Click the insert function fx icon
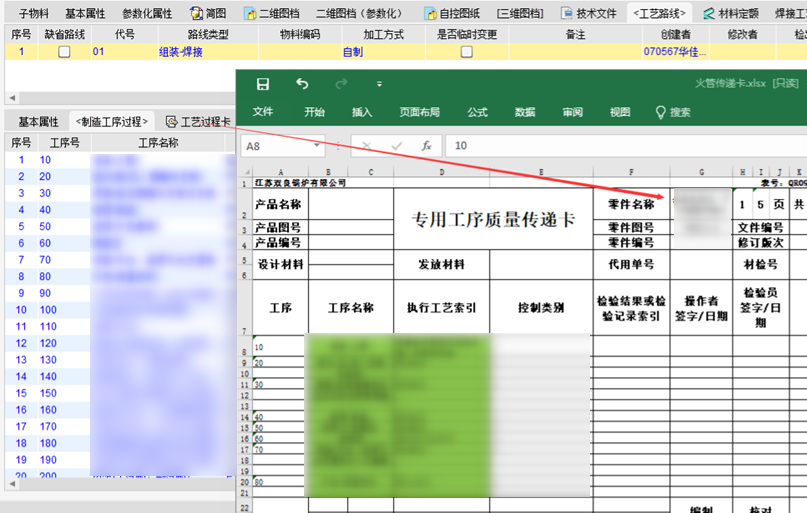This screenshot has height=513, width=807. [x=426, y=146]
